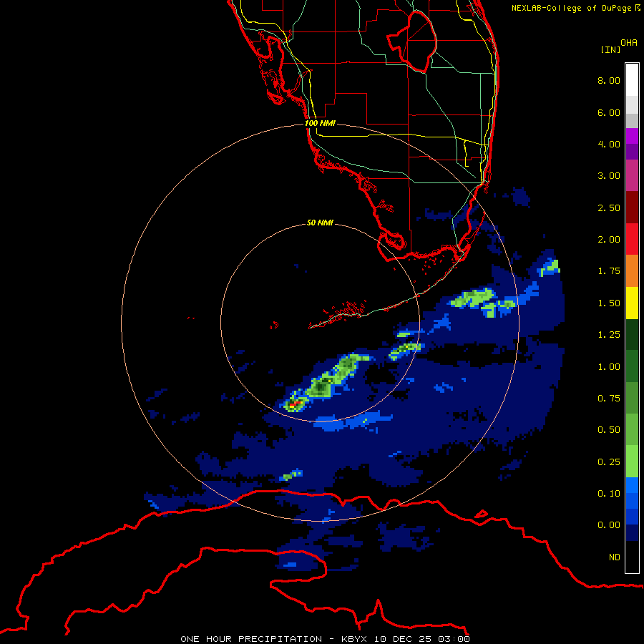Pick the bright magenta legend swatch
Screen dimensions: 644x644
coord(632,136)
